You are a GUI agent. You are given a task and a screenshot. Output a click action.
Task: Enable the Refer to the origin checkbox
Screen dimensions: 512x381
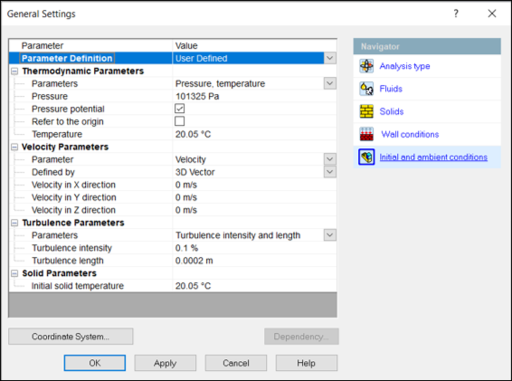tap(180, 121)
